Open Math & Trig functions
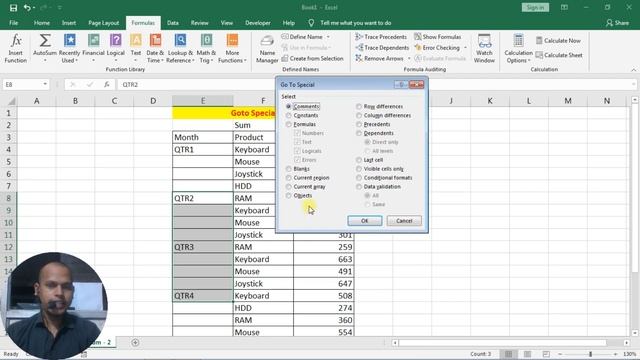 (206, 48)
